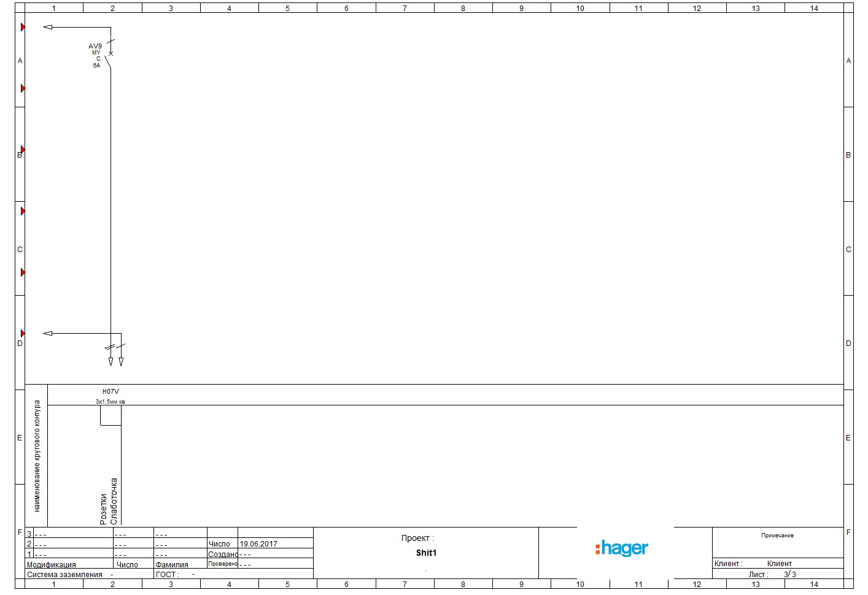The height and width of the screenshot is (595, 868).
Task: Click the topmost red triangle marker on left edge
Action: [x=23, y=27]
